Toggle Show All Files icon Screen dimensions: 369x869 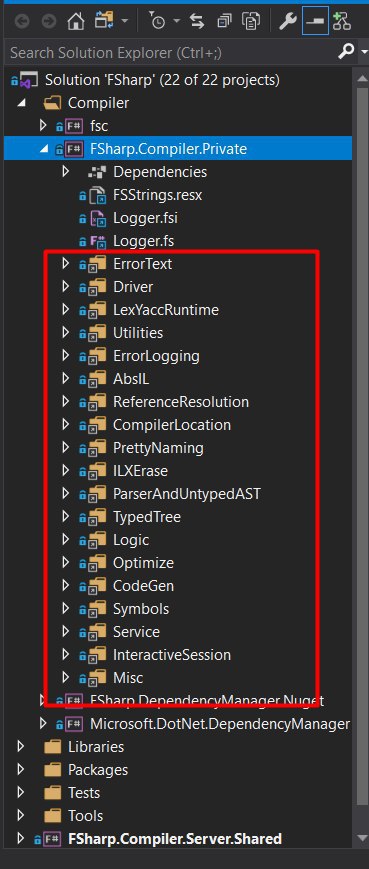pos(252,22)
